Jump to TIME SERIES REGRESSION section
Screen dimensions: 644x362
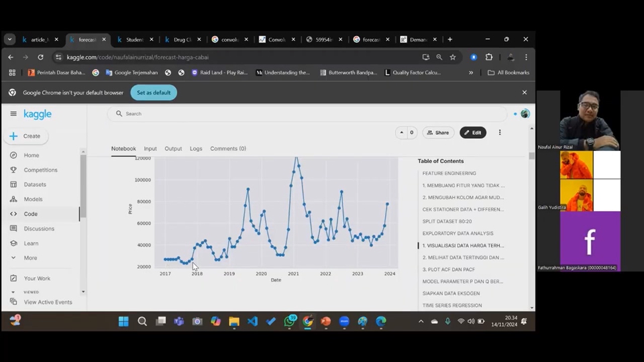pyautogui.click(x=451, y=306)
